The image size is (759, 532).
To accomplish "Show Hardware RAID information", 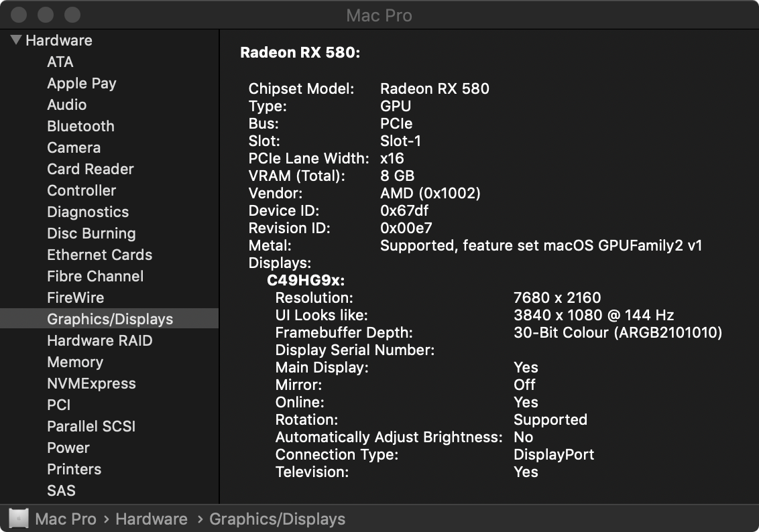I will [99, 340].
